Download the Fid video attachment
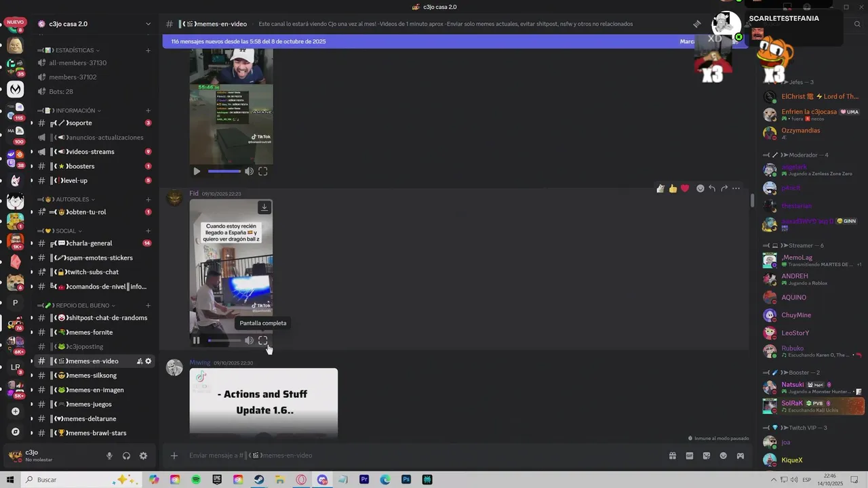 point(264,207)
